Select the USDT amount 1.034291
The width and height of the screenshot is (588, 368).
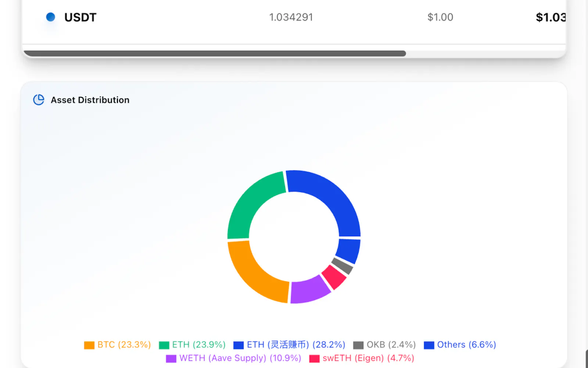point(291,17)
